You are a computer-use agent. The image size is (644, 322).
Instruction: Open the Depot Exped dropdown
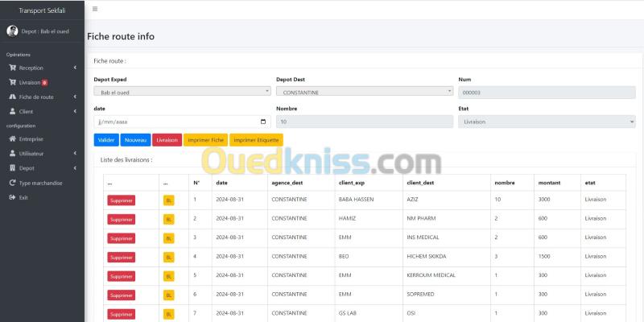click(x=183, y=93)
